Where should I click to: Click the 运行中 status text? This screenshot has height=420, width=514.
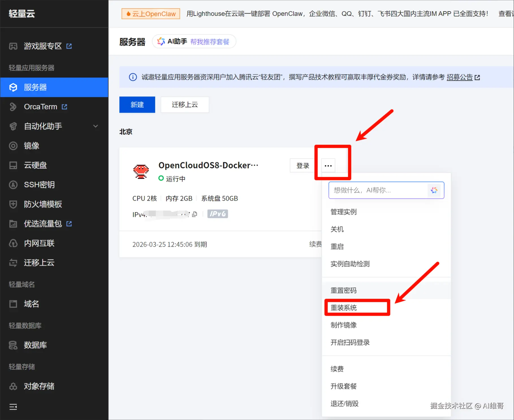[176, 179]
